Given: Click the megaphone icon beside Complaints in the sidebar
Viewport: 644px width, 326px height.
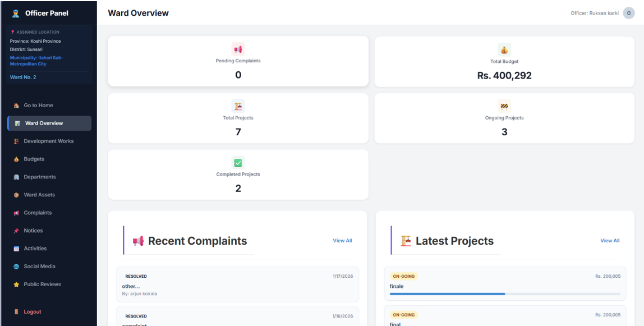Looking at the screenshot, I should pos(16,213).
